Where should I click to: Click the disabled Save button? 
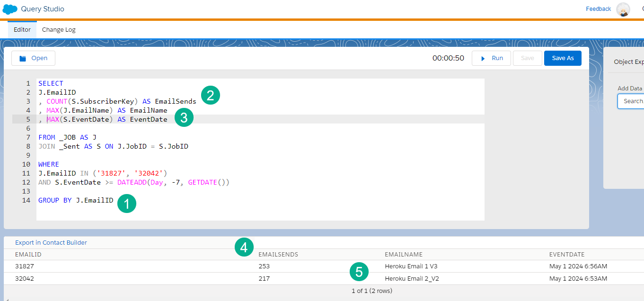pos(527,58)
